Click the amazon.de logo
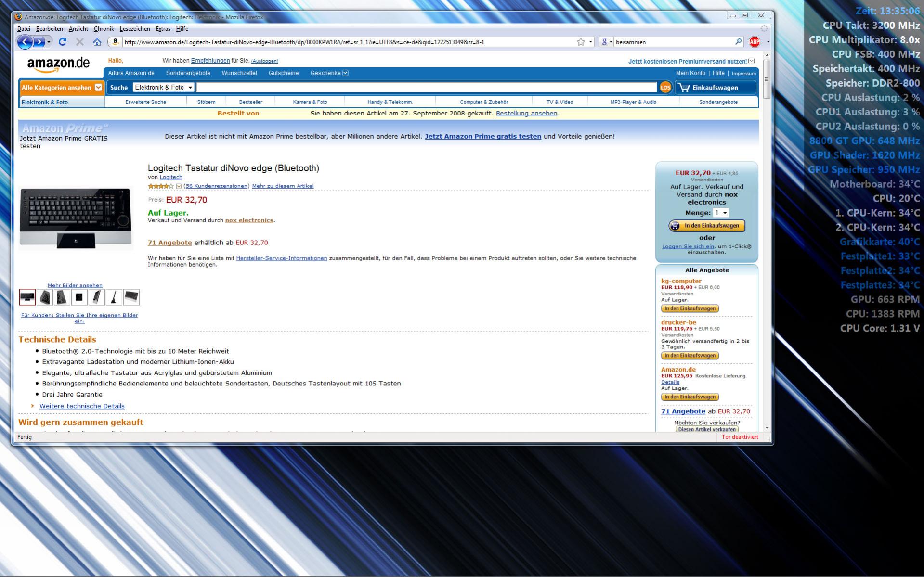Viewport: 924px width, 577px height. tap(58, 64)
